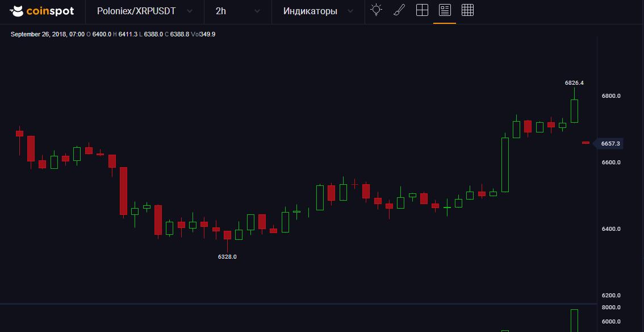
Task: Select the tall green breakout candle
Action: (x=505, y=164)
